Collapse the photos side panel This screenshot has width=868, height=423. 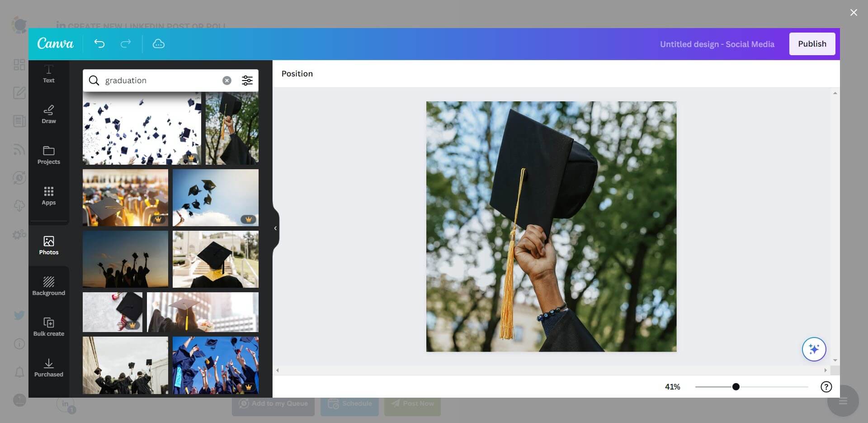(x=275, y=228)
